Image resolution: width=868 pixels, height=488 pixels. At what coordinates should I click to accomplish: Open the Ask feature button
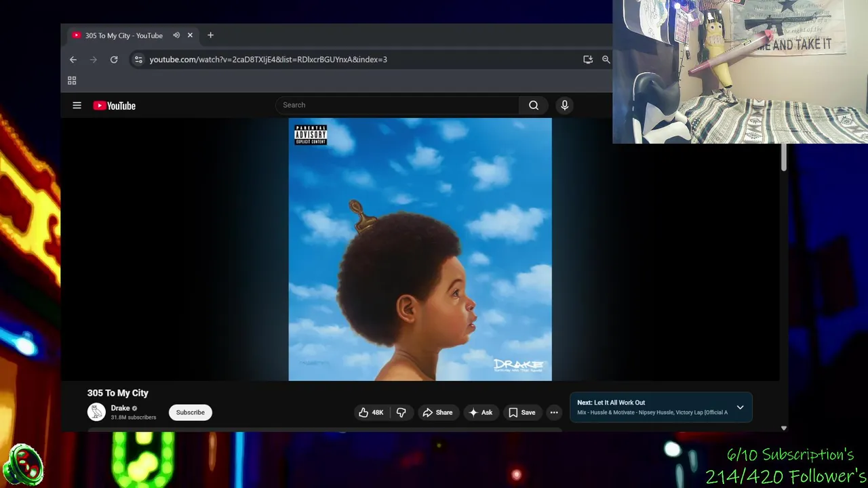point(480,412)
